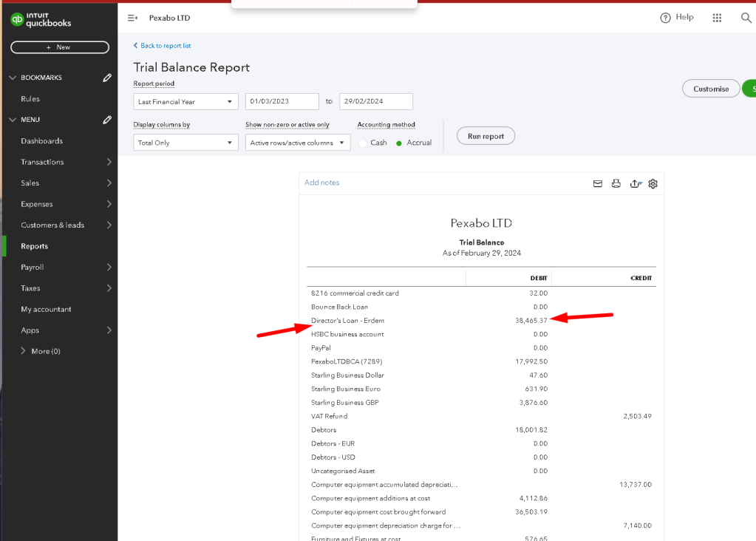
Task: Export the report using export icon
Action: 636,184
